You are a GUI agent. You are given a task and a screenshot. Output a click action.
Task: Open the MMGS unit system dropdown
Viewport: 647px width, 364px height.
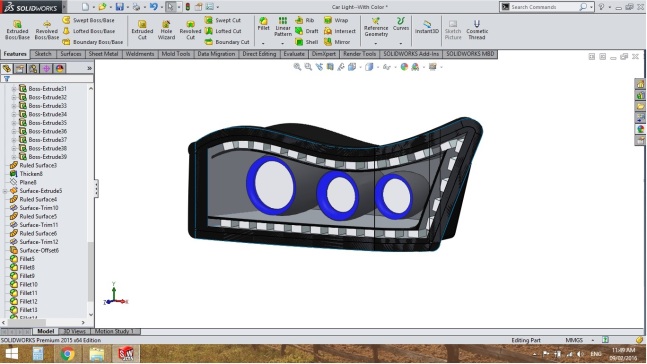pyautogui.click(x=593, y=340)
